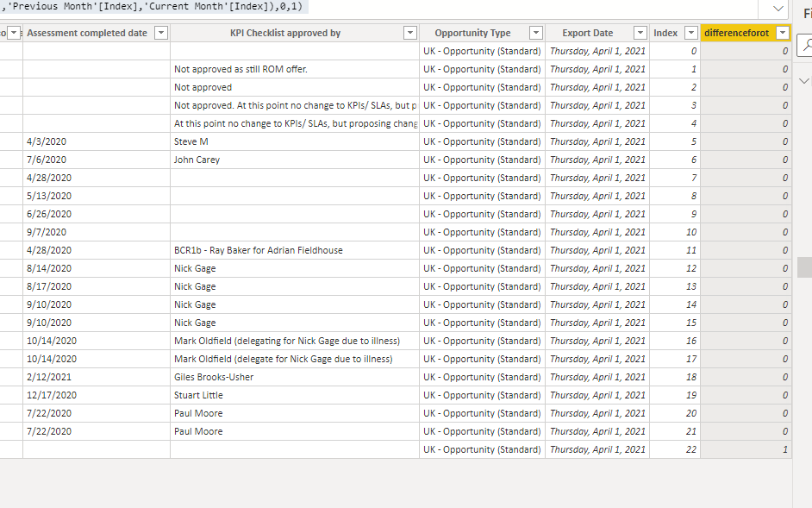Image resolution: width=812 pixels, height=508 pixels.
Task: Click vertical scrollbar thumb beside the table
Action: pyautogui.click(x=805, y=267)
